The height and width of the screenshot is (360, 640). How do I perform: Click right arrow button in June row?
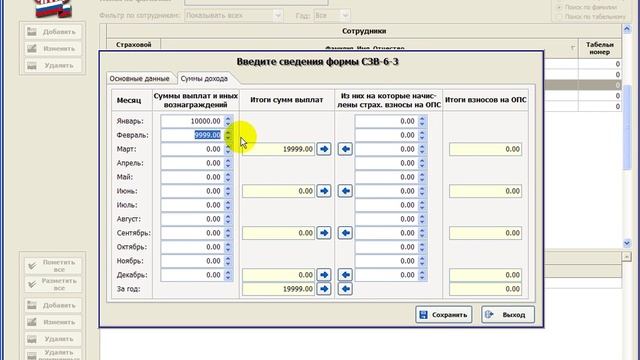(324, 191)
